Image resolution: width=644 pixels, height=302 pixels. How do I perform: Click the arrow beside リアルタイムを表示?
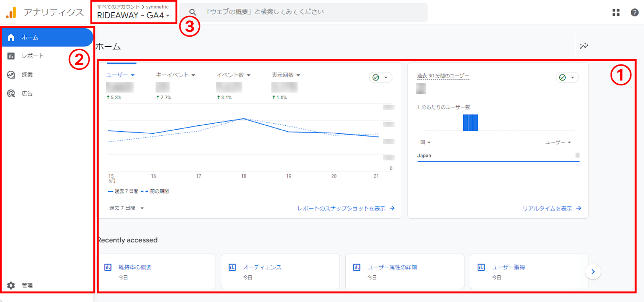(x=579, y=208)
